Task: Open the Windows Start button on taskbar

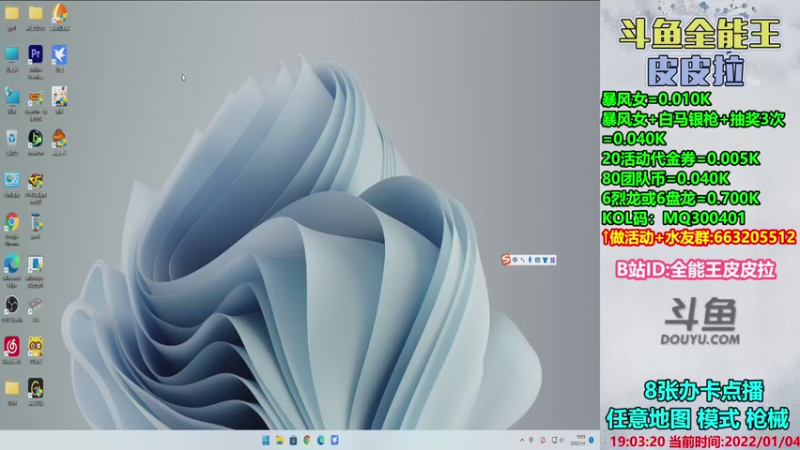Action: 266,440
